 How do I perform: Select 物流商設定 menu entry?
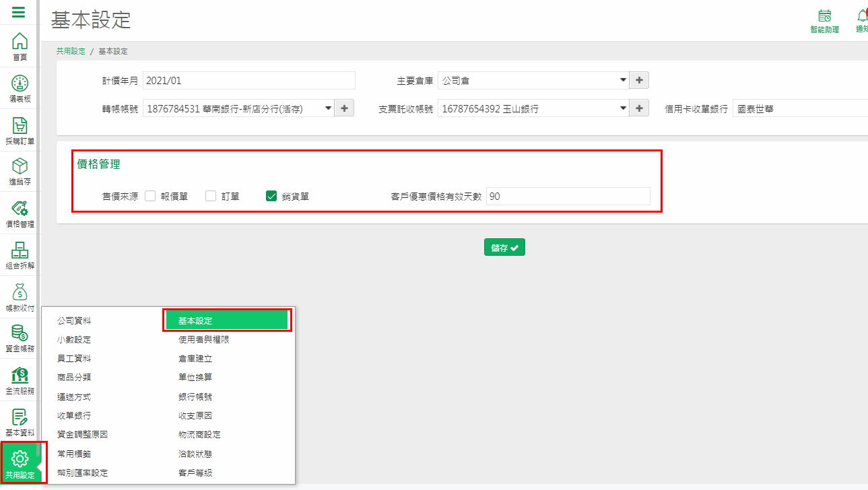pos(199,434)
